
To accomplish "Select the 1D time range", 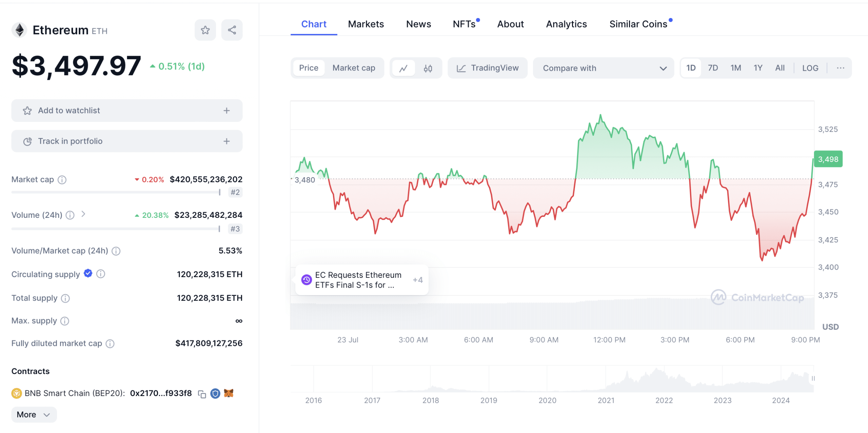I will [691, 68].
